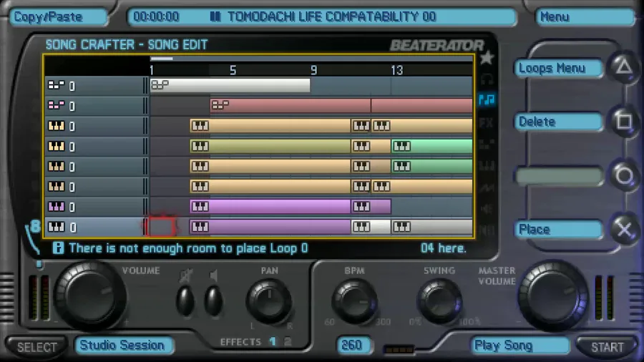This screenshot has width=644, height=362.
Task: Jump to bar 9 timeline marker
Action: [x=314, y=71]
